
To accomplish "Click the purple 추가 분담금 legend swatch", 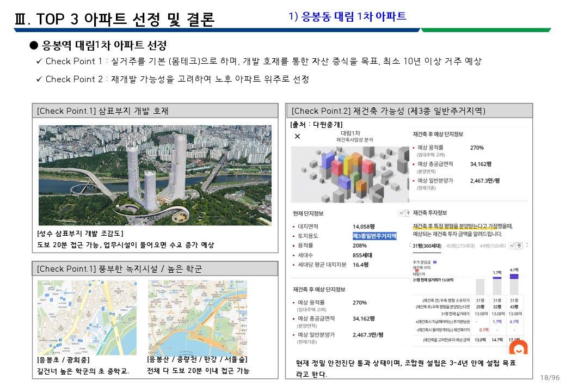I will pos(435,262).
